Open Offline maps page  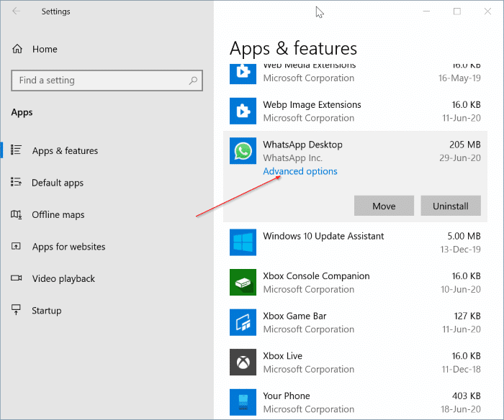58,214
